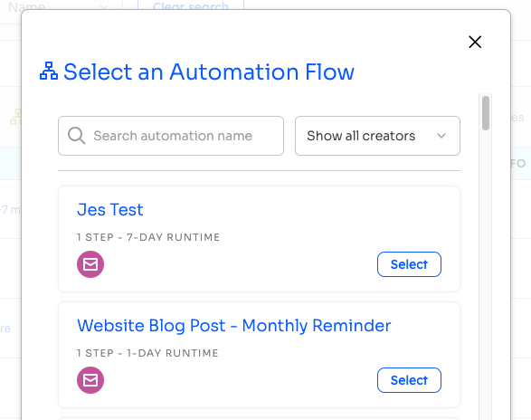
Task: Click the email step icon under Jes Test
Action: pos(90,264)
